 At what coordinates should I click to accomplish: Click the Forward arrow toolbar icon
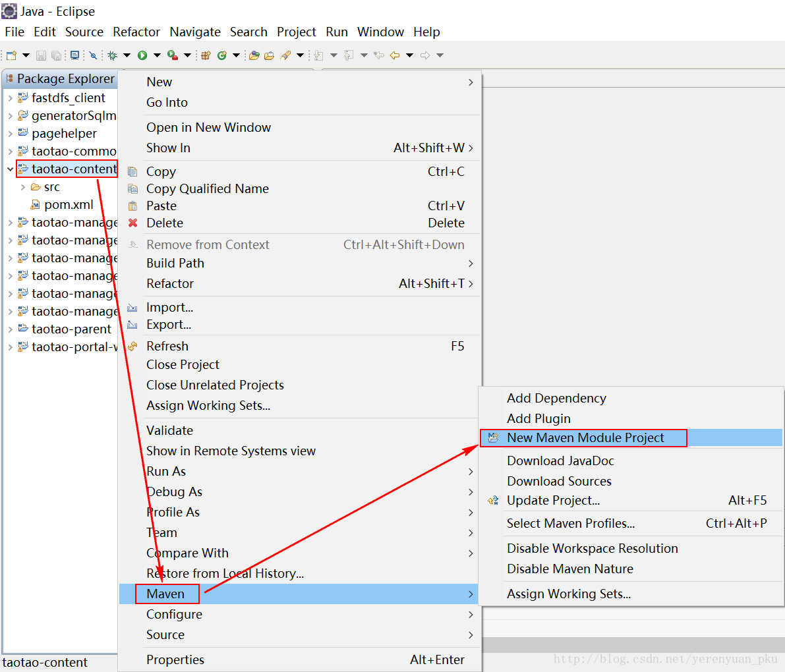[x=425, y=55]
